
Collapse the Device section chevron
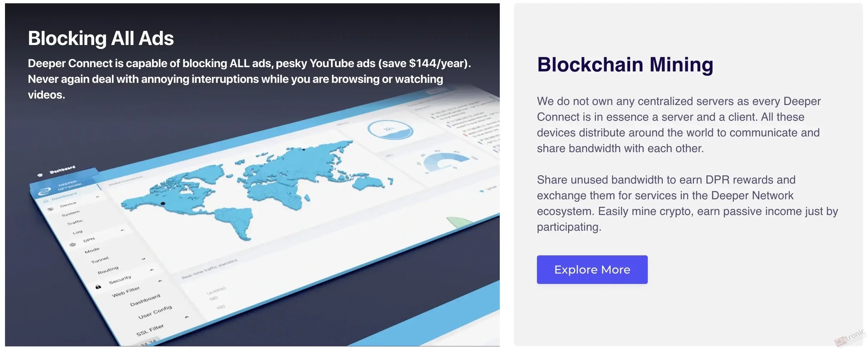click(97, 197)
